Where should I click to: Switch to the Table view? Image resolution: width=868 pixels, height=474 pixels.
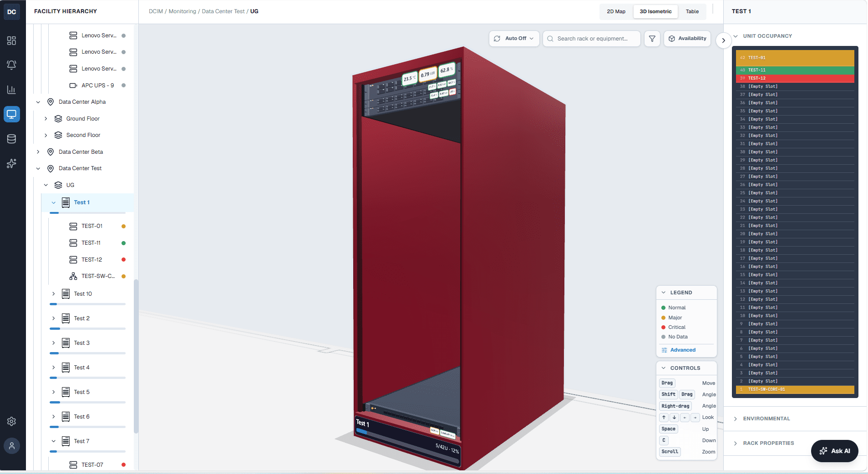point(692,11)
